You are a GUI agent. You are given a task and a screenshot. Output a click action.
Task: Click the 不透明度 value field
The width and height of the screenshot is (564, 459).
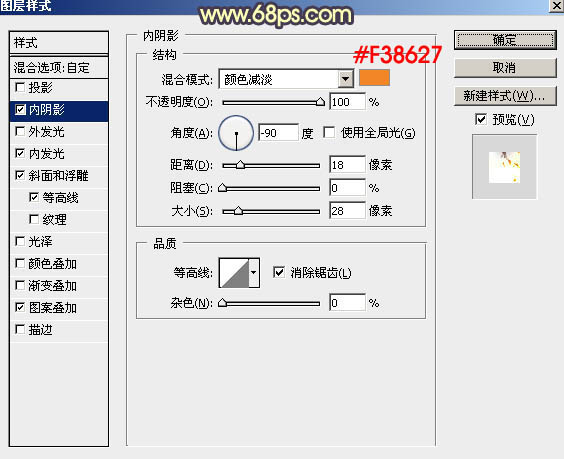[347, 102]
